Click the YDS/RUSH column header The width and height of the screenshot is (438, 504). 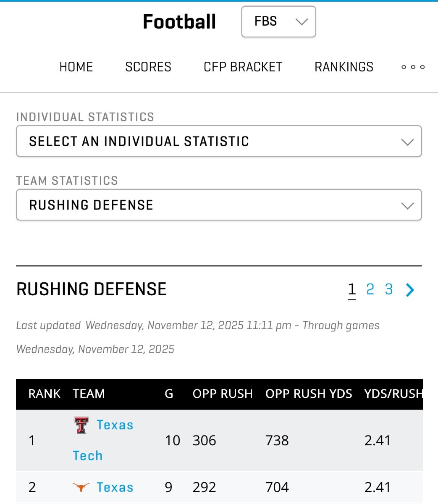pyautogui.click(x=393, y=394)
